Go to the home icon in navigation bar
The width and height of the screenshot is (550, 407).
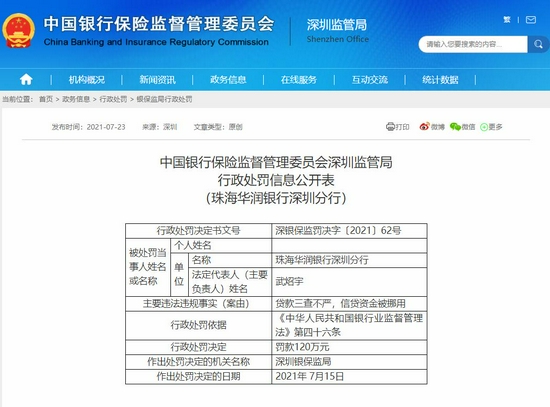tap(26, 80)
